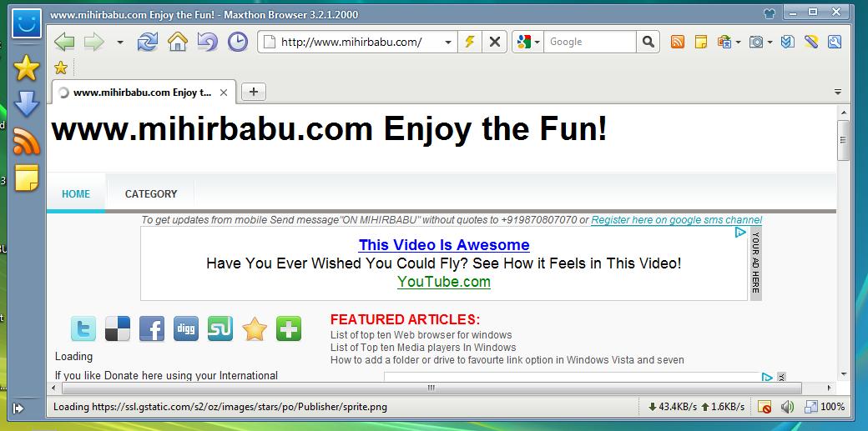Click the AdChoices triangle icon
This screenshot has height=431, width=868.
740,233
